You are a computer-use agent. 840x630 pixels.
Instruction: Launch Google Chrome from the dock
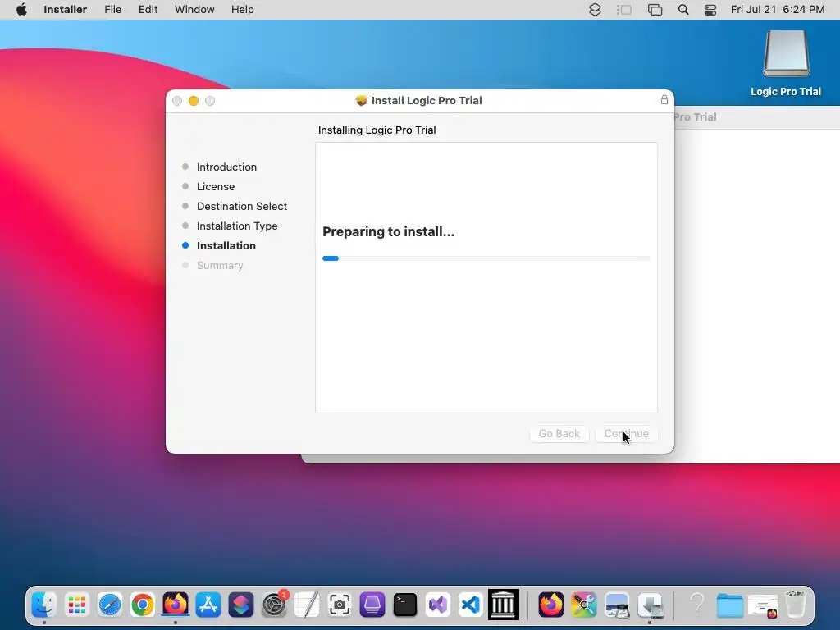point(143,605)
